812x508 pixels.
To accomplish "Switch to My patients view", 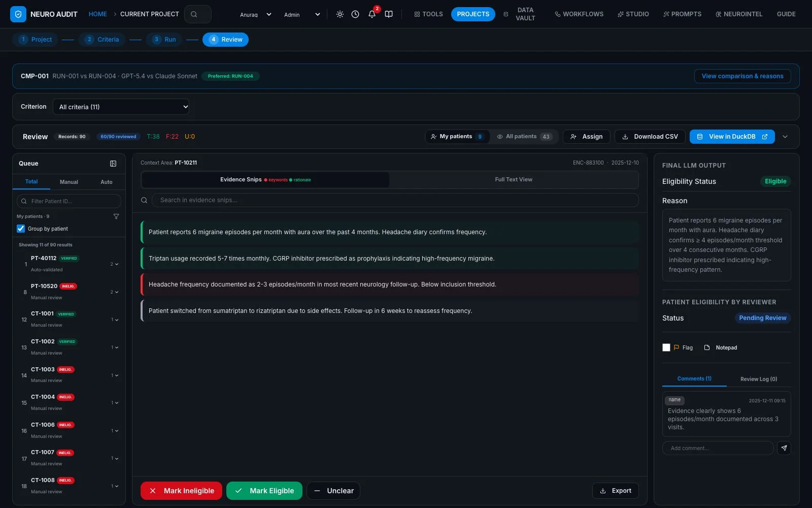I will point(457,137).
